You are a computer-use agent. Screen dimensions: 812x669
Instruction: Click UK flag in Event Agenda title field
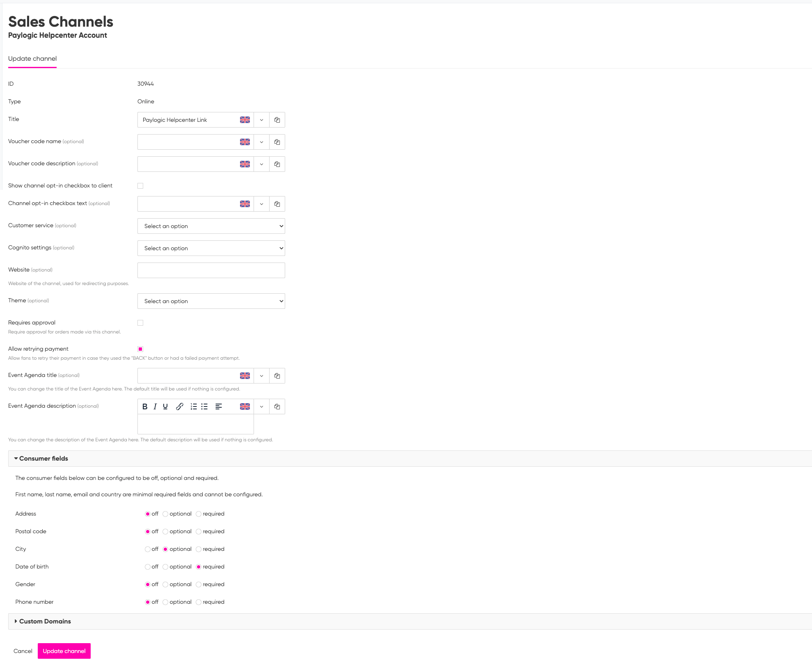245,376
